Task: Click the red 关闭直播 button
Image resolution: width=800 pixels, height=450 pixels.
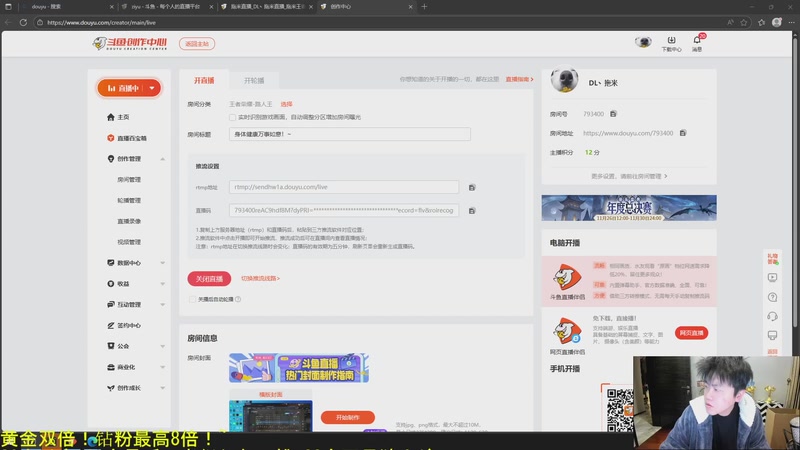Action: pos(209,279)
